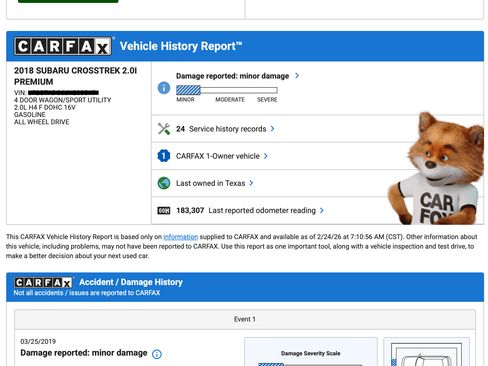Expand the Damage reported: minor damage chevron

297,76
